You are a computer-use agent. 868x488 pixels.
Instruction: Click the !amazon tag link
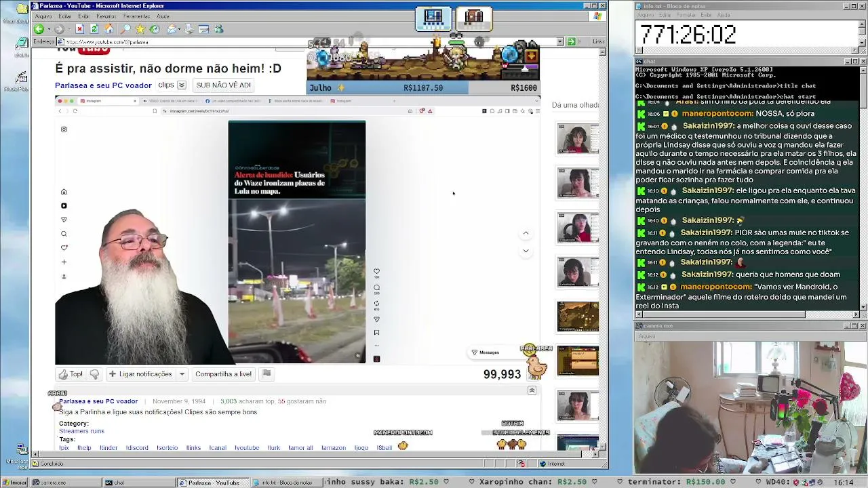pos(333,448)
